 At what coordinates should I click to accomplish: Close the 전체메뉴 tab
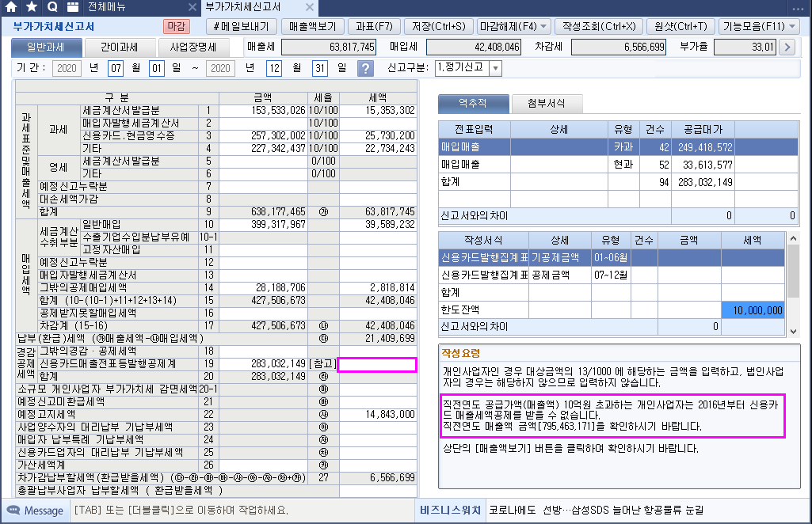tap(193, 7)
